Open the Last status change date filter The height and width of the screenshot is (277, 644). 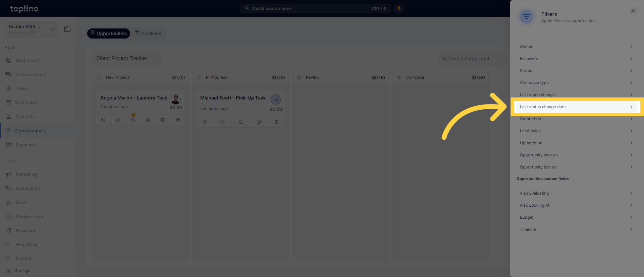[576, 107]
